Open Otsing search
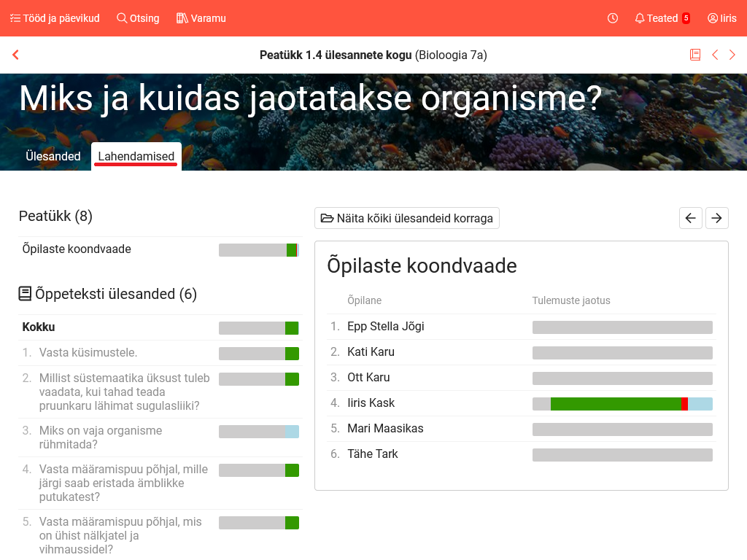The image size is (747, 560). point(138,18)
